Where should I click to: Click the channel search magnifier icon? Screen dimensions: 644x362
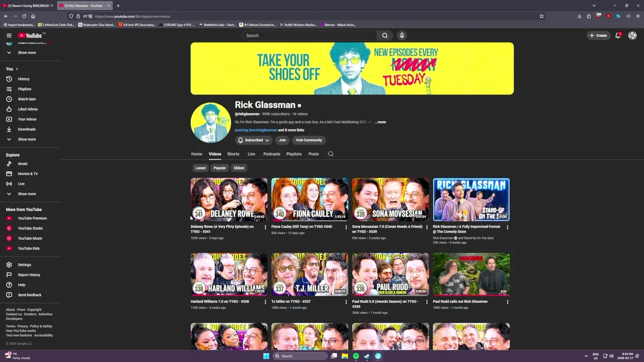(x=331, y=154)
